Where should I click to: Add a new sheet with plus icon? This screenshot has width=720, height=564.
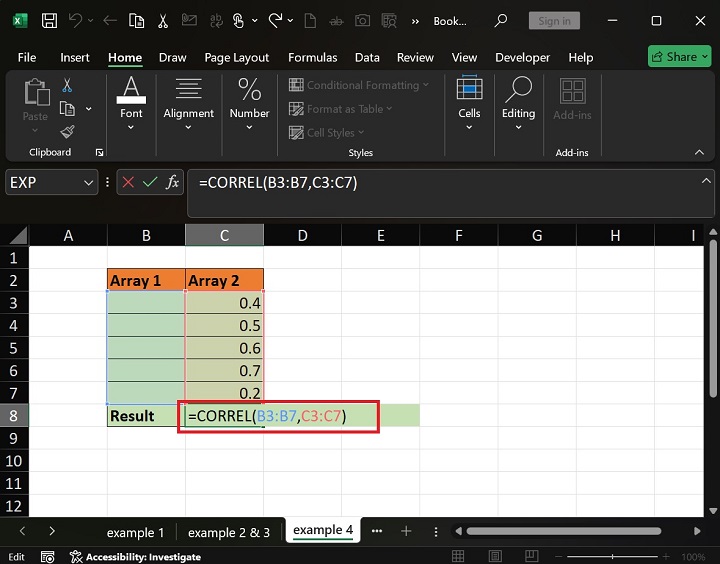pos(406,532)
